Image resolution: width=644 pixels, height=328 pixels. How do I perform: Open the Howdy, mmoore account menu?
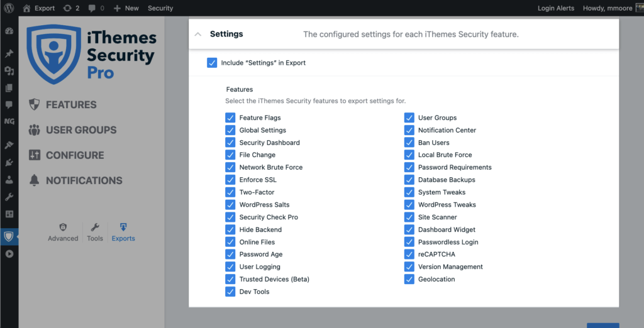pos(612,8)
